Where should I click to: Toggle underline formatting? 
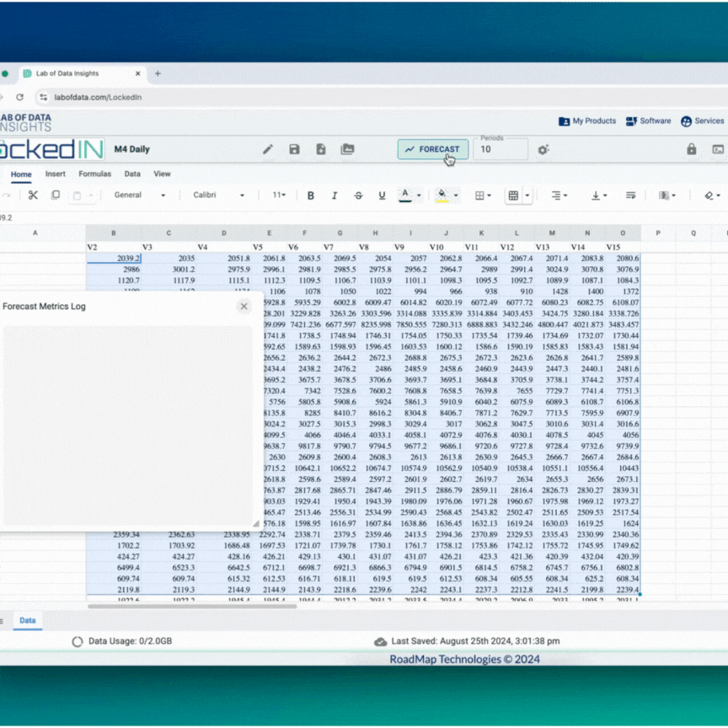click(x=382, y=195)
